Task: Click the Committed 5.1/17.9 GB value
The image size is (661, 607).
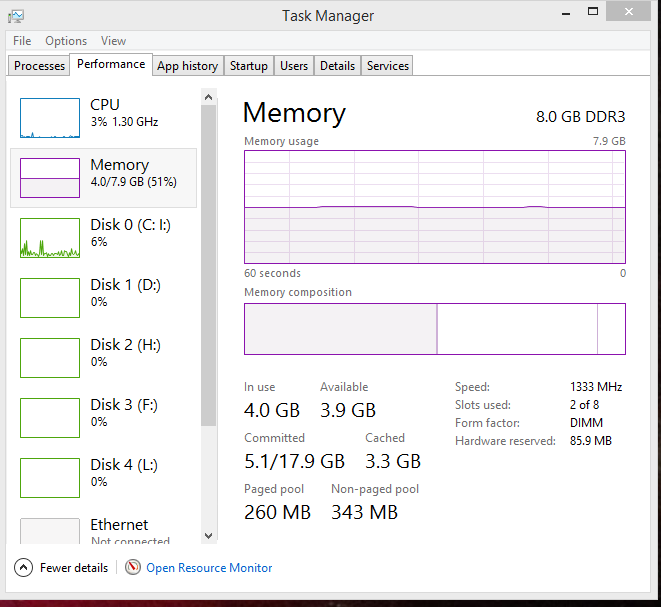Action: coord(295,461)
